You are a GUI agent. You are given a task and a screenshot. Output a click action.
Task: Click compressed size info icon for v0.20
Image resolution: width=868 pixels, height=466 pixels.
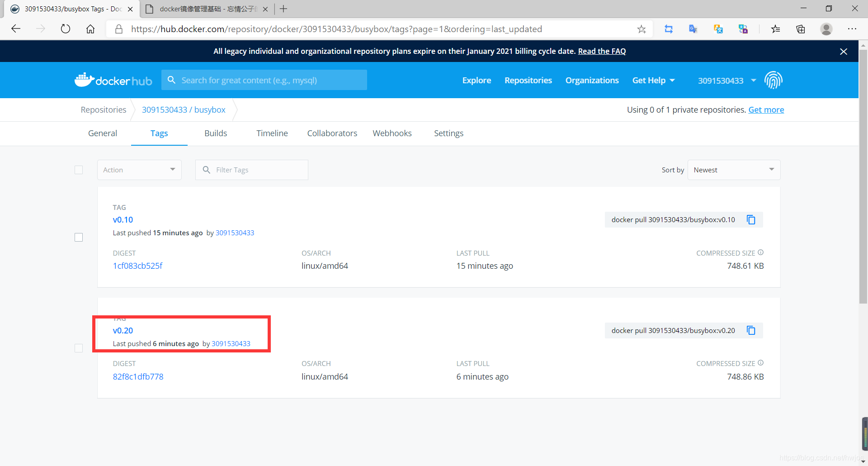[760, 363]
